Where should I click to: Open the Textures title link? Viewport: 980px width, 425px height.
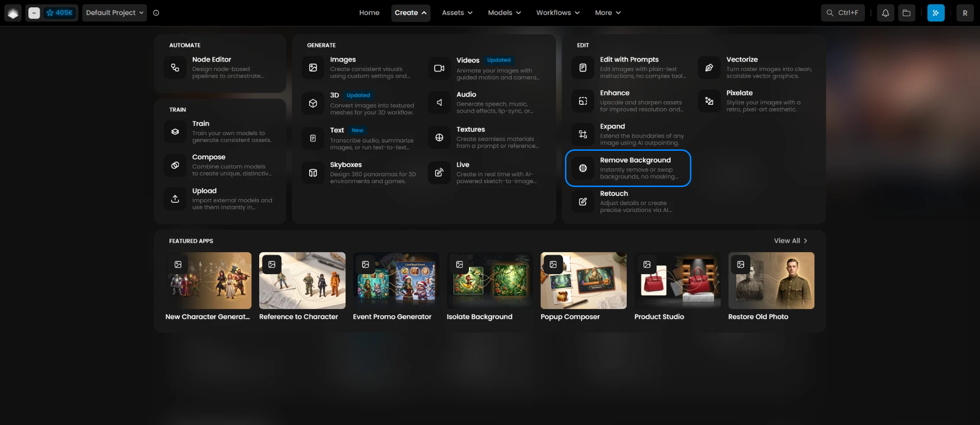click(x=471, y=129)
